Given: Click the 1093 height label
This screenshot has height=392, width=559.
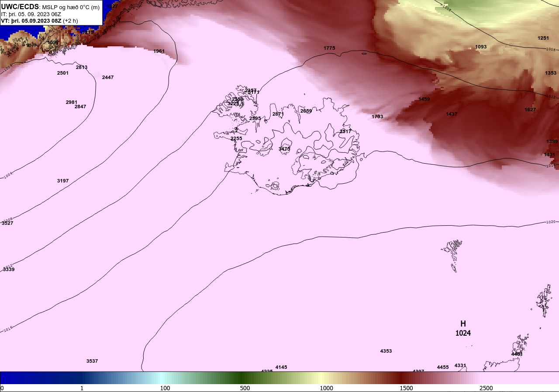Looking at the screenshot, I should click(x=481, y=47).
